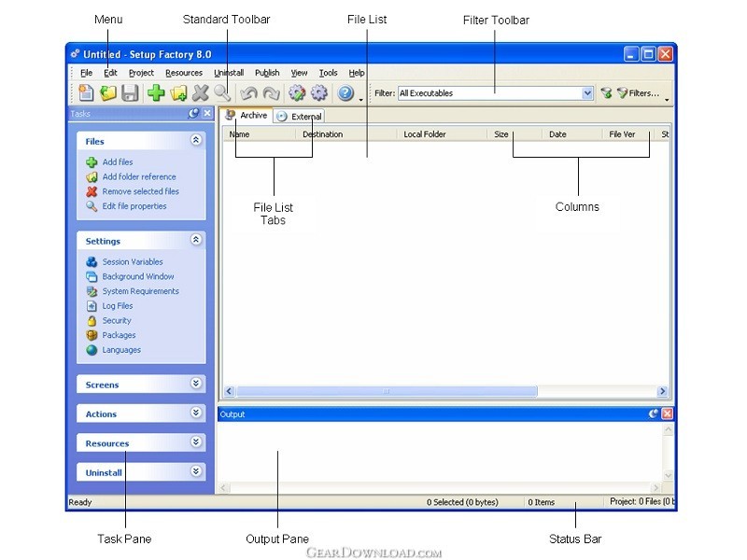Screen dimensions: 747x560
Task: Open the Publish menu
Action: click(267, 73)
